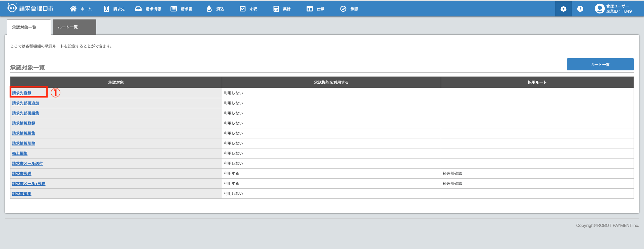Click the 消込 download arrow icon

pos(209,9)
